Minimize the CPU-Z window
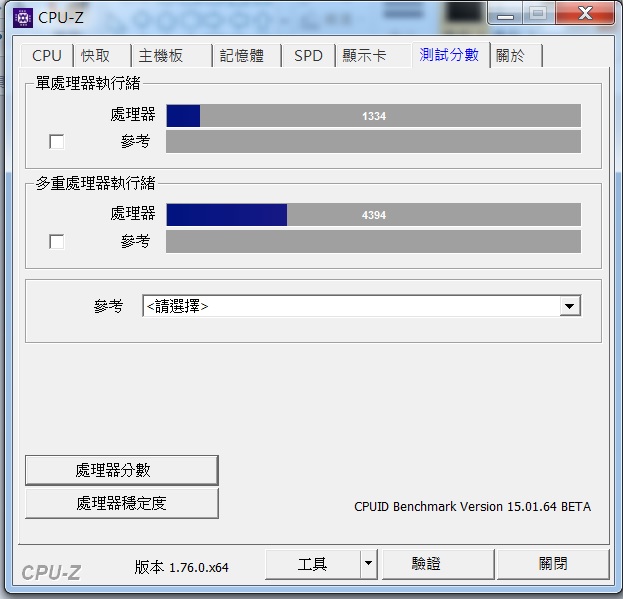 (x=505, y=14)
